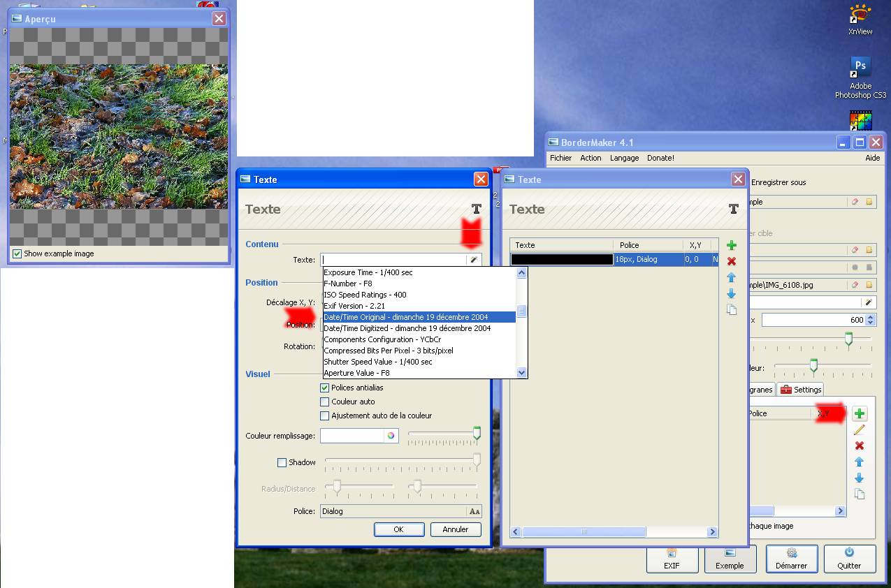This screenshot has width=891, height=588.
Task: Toggle Show example image checkbox
Action: 17,253
